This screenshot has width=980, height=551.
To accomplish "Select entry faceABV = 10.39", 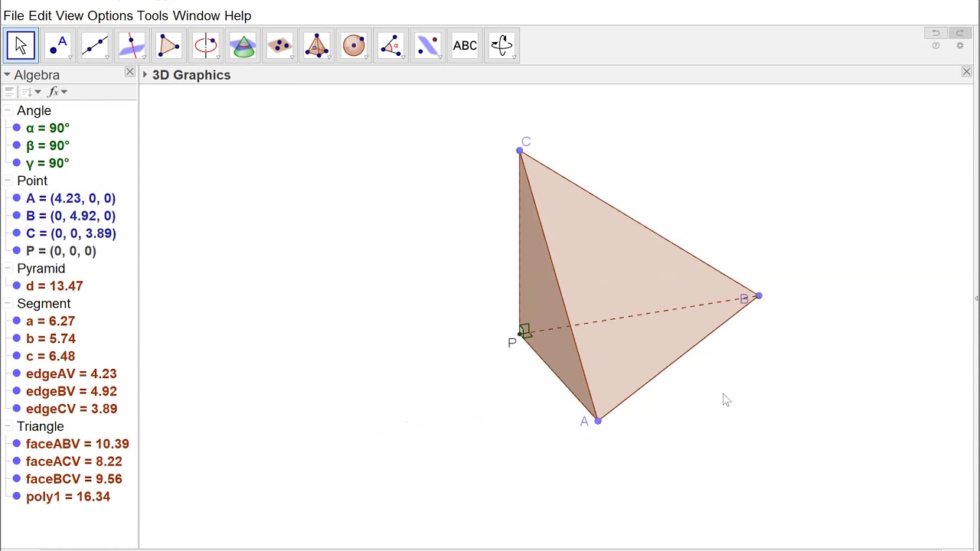I will [77, 444].
